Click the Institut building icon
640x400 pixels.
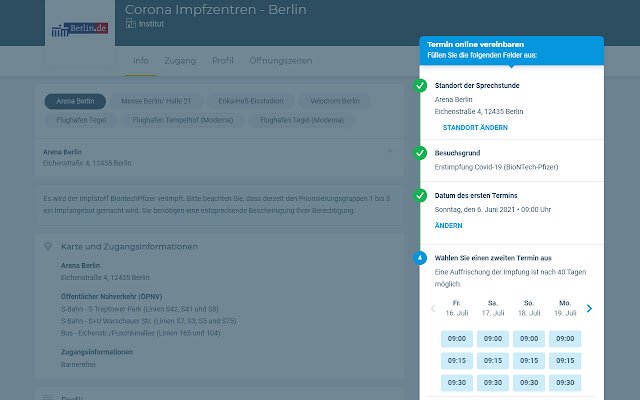coord(131,23)
